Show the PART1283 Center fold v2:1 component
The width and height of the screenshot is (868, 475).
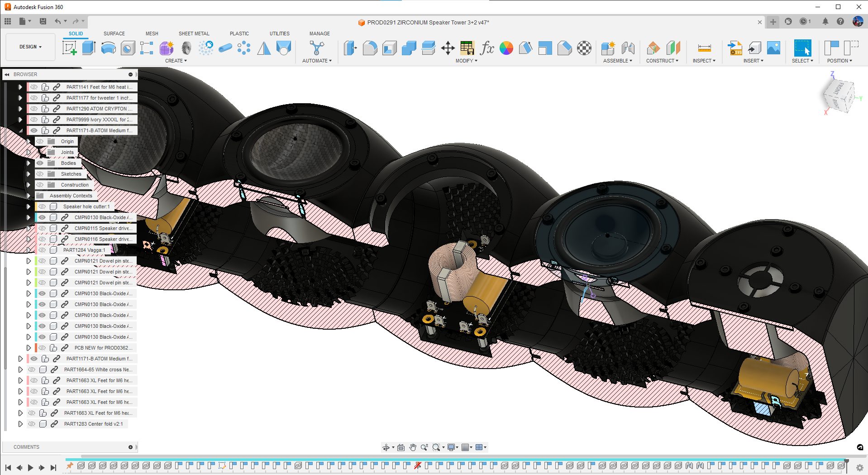click(x=32, y=424)
